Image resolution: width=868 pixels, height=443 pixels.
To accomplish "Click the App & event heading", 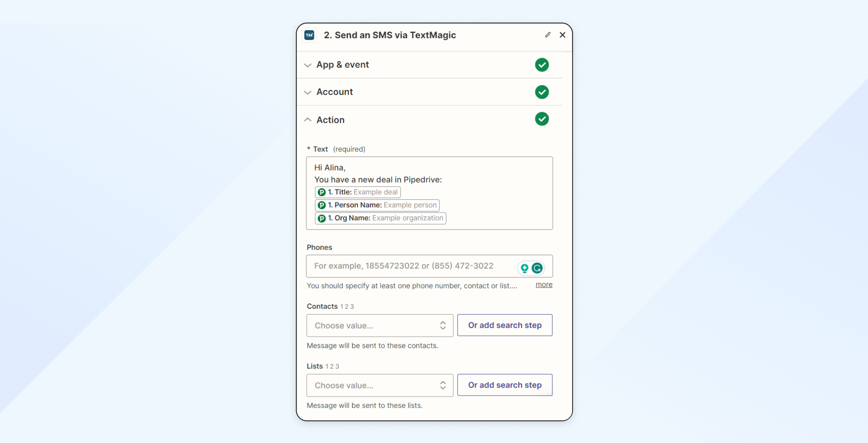I will (342, 65).
